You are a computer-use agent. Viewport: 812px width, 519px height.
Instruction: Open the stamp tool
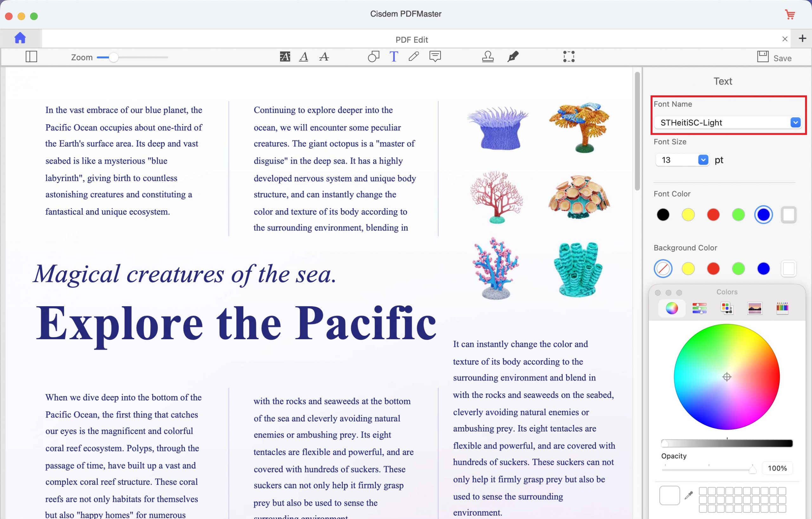click(488, 57)
